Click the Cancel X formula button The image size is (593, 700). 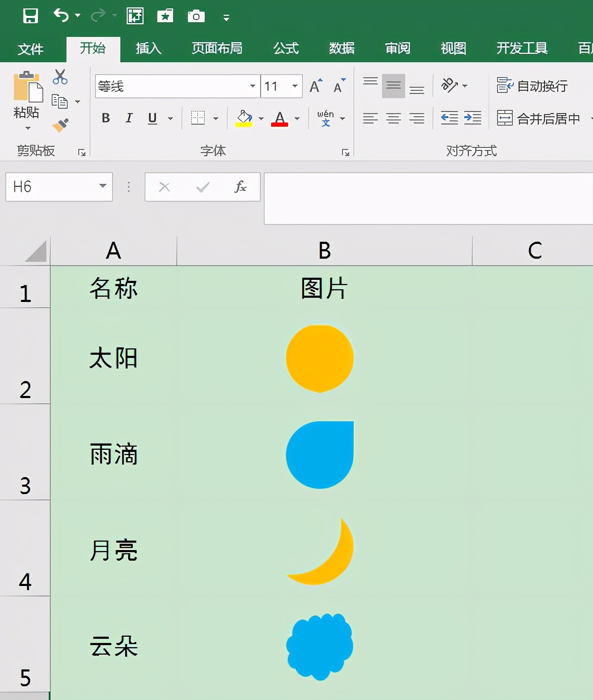[165, 187]
